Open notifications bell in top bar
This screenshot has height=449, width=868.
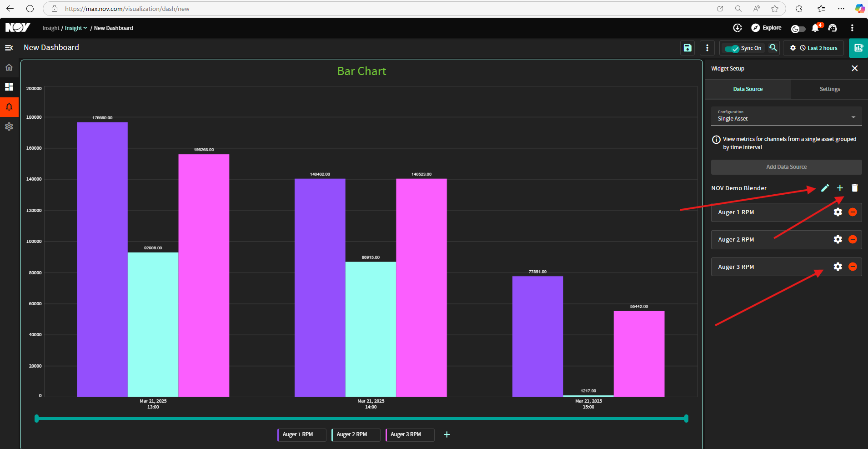tap(816, 28)
